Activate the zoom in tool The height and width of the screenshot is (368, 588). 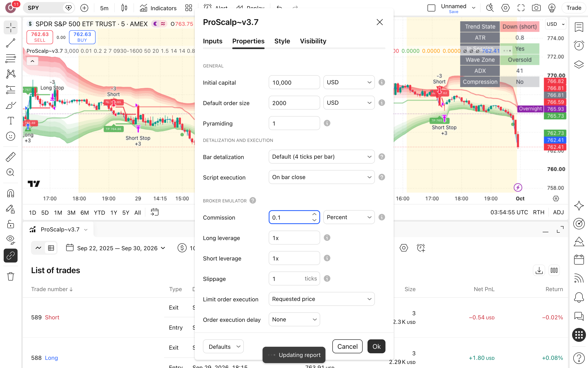pyautogui.click(x=10, y=173)
